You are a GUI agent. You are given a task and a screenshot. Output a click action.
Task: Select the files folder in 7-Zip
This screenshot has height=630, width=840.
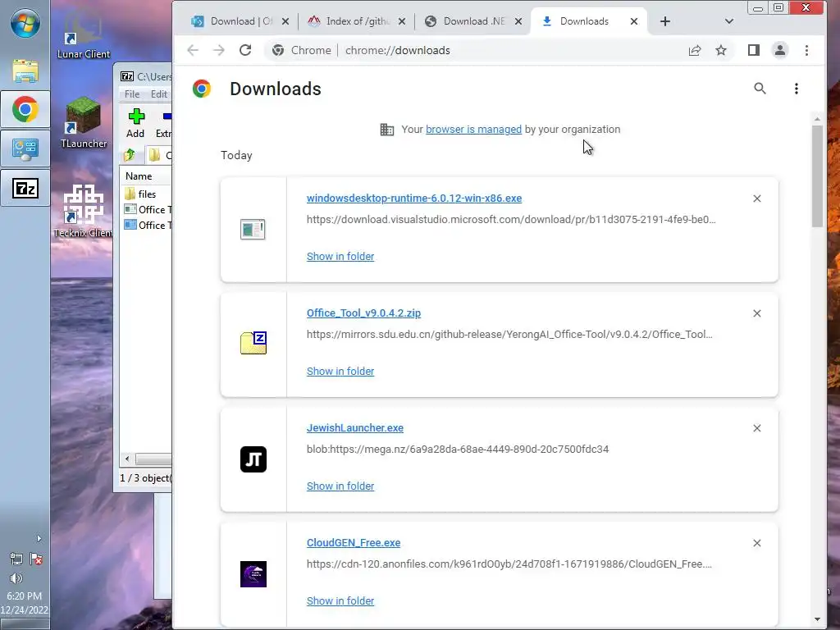coord(145,194)
